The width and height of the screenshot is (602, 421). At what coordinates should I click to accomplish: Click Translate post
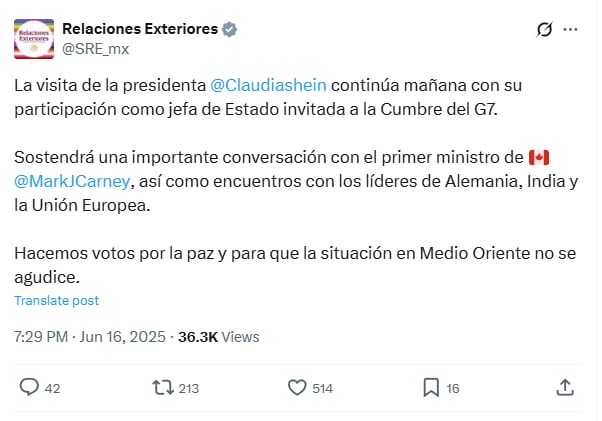(x=56, y=300)
